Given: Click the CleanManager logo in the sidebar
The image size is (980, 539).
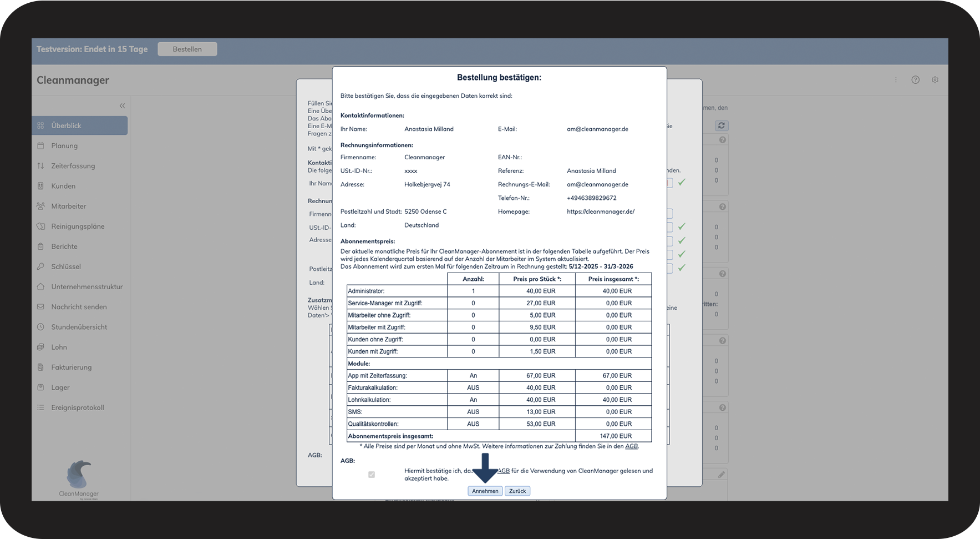Looking at the screenshot, I should tap(79, 480).
